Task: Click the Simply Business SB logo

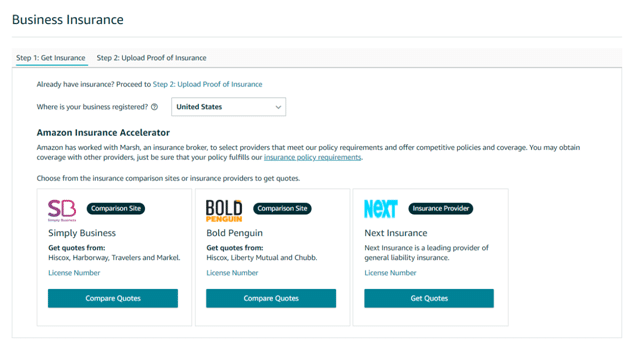Action: 62,210
